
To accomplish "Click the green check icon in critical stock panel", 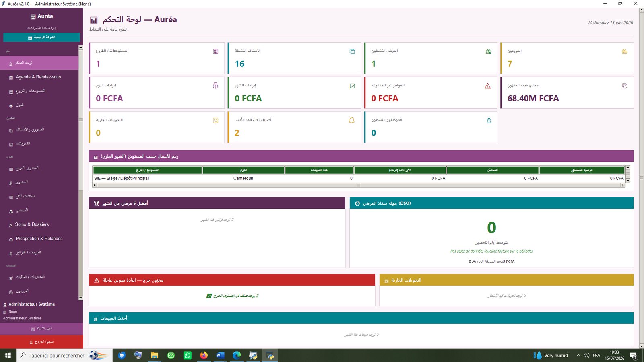I will coord(209,296).
